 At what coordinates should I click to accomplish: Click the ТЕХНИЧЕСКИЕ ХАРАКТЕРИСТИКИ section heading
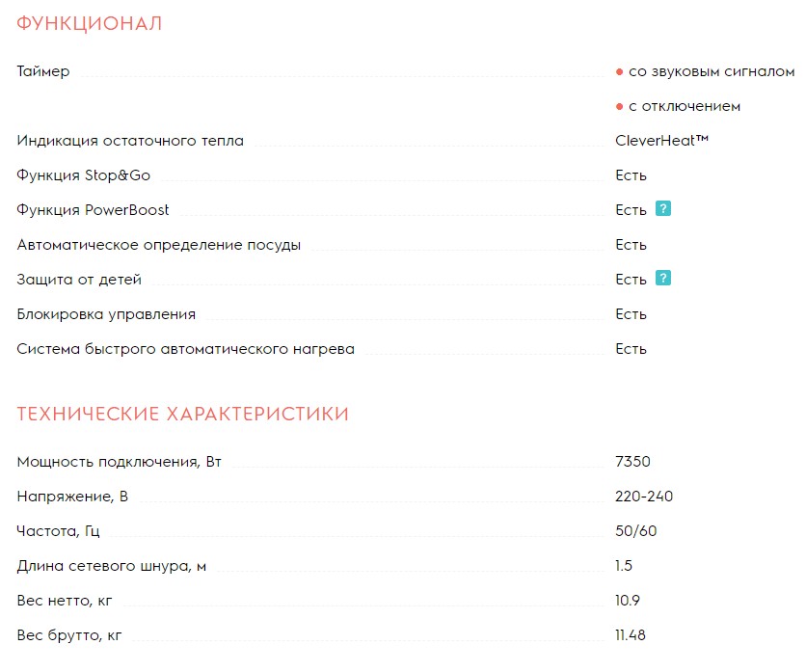[182, 415]
